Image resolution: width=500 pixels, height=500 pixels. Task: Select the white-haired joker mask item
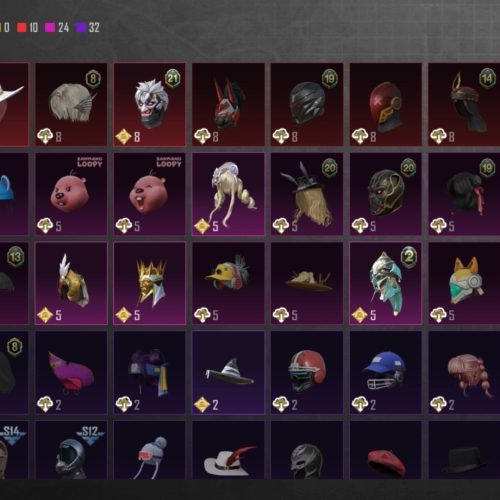click(x=150, y=104)
